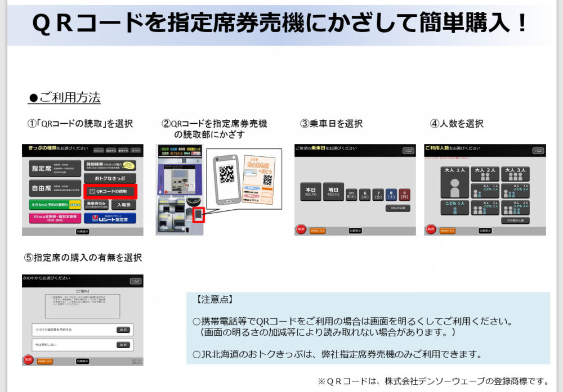
Task: Tap orange back button on seat reservation screen
Action: [45, 361]
